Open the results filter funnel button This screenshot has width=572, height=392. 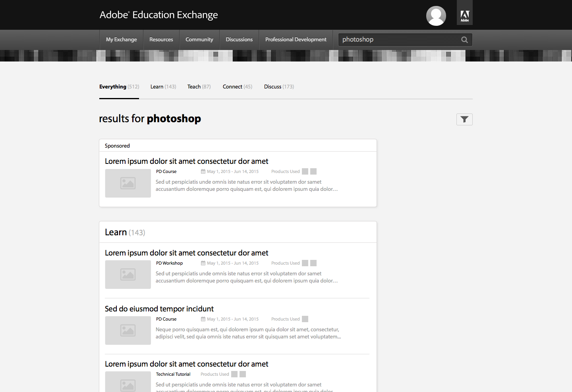[464, 119]
